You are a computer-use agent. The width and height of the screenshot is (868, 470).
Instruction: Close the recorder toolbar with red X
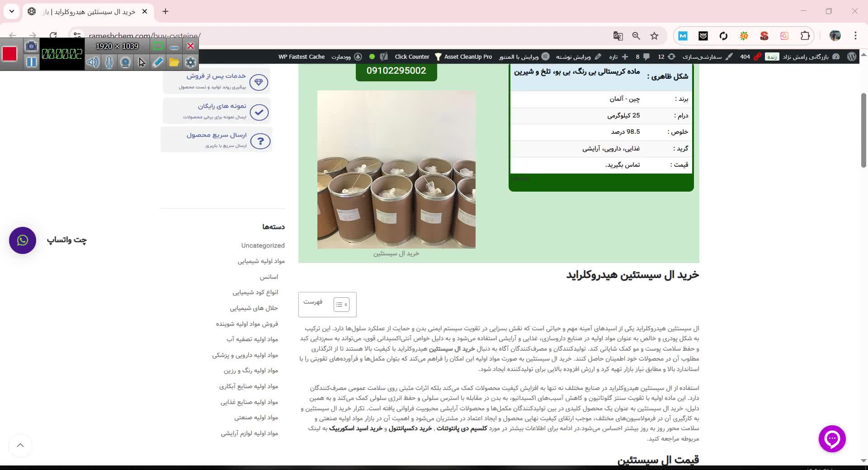191,46
